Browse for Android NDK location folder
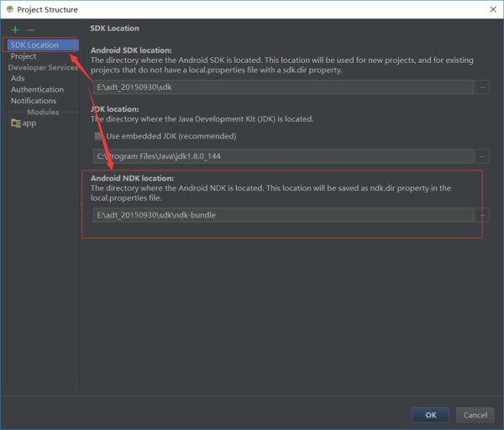Screen dimensions: 504x430 (482, 215)
